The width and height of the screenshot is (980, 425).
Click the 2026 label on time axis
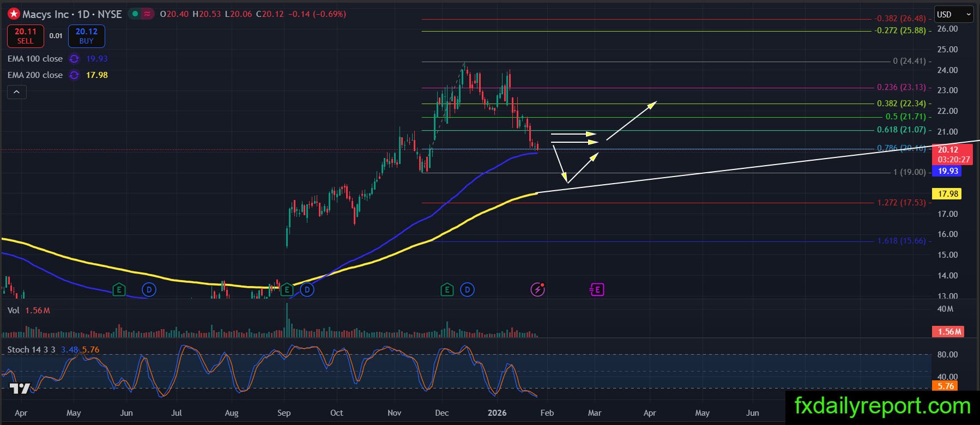point(497,413)
